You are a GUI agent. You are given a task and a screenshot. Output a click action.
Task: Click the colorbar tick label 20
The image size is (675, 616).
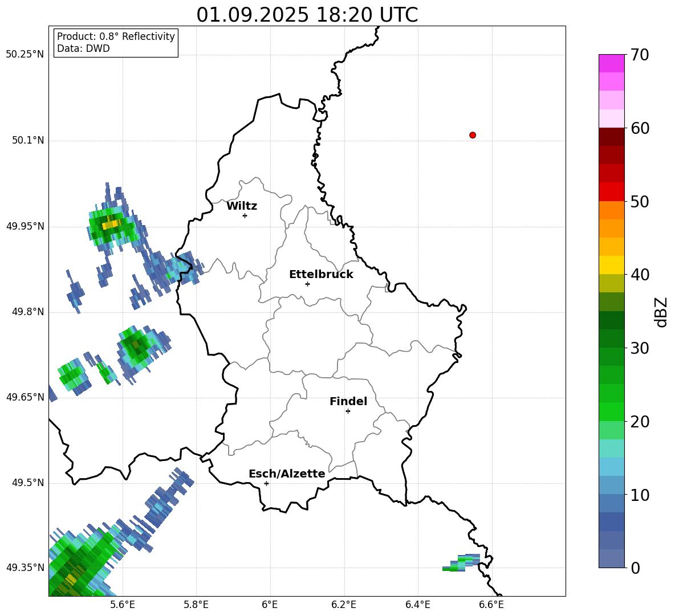pos(639,422)
